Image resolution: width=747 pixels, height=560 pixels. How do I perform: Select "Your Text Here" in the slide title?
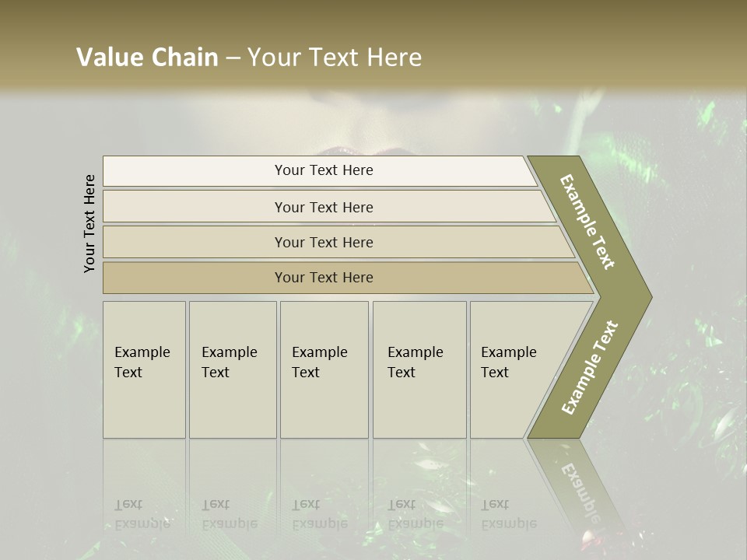click(335, 58)
